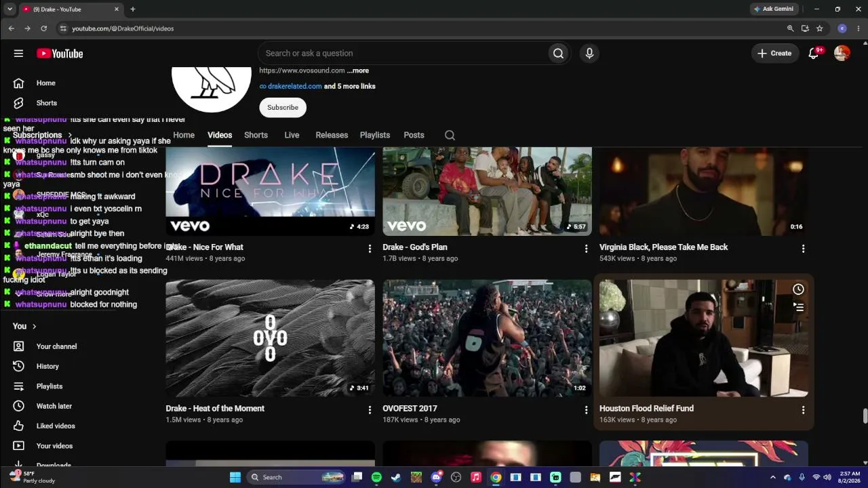The height and width of the screenshot is (488, 868).
Task: Open the zoom magnifier in address bar
Action: [790, 28]
